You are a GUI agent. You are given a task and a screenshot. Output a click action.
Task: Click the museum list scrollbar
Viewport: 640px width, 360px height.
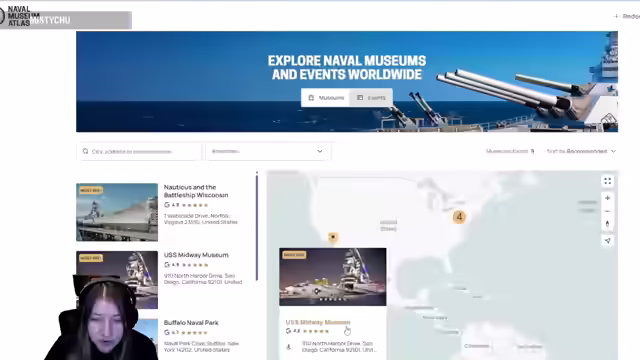pos(257,226)
